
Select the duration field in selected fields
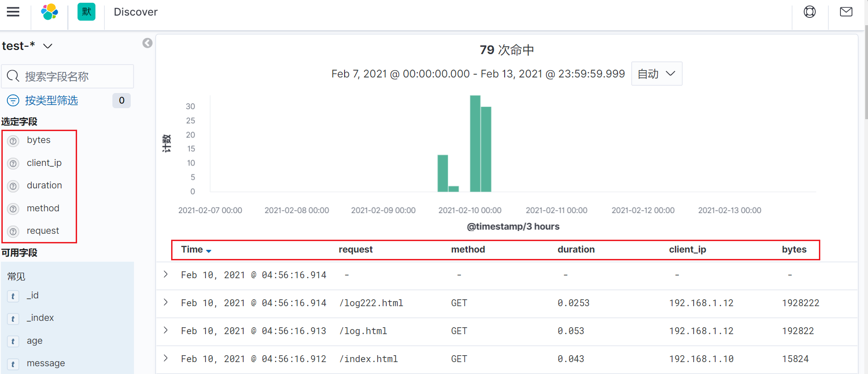(x=44, y=186)
